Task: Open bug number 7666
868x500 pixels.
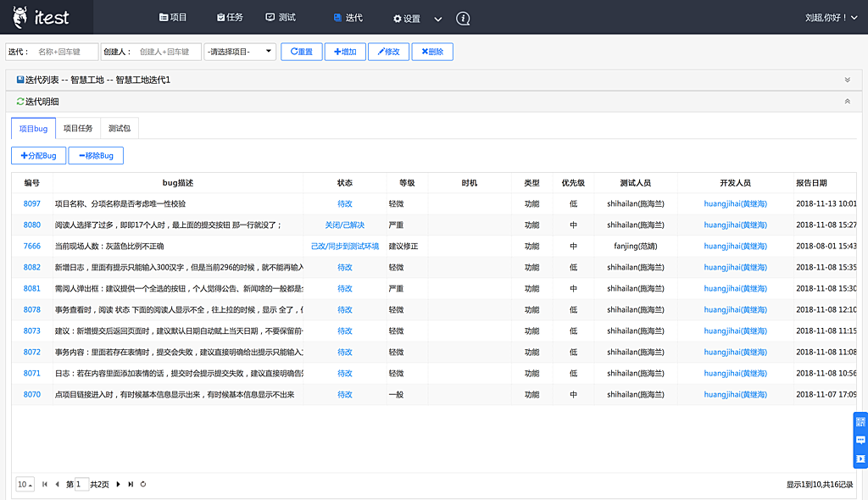Action: click(32, 246)
